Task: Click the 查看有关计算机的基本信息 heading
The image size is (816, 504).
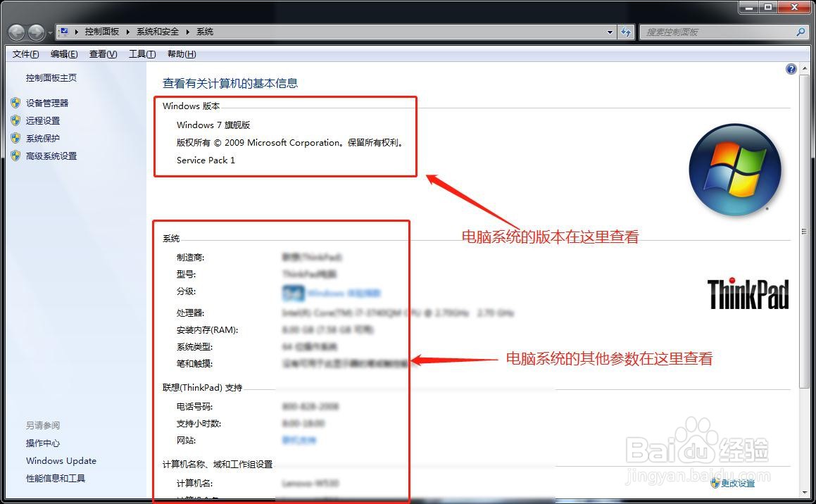Action: tap(230, 83)
